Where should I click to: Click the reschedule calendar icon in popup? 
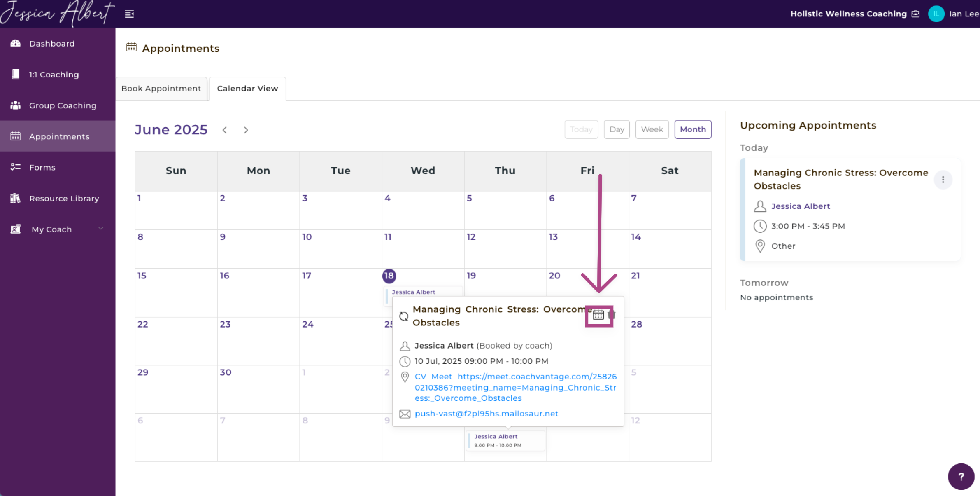598,315
